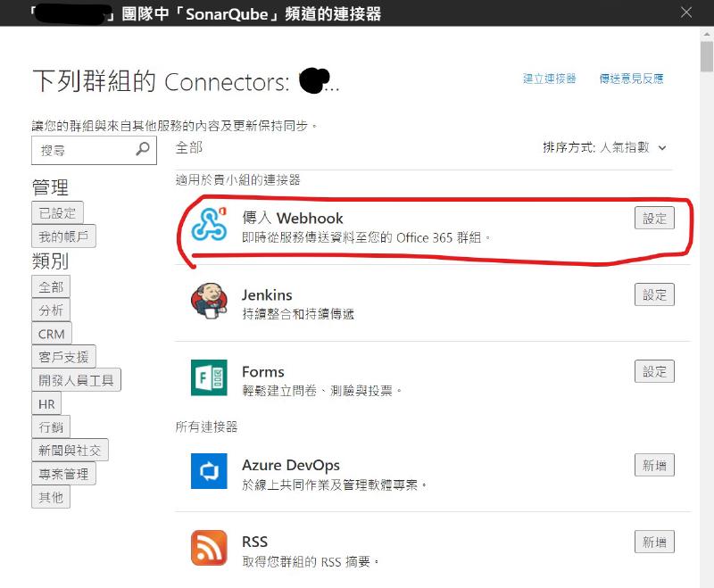
Task: Click the orange RSS icon
Action: pyautogui.click(x=209, y=548)
